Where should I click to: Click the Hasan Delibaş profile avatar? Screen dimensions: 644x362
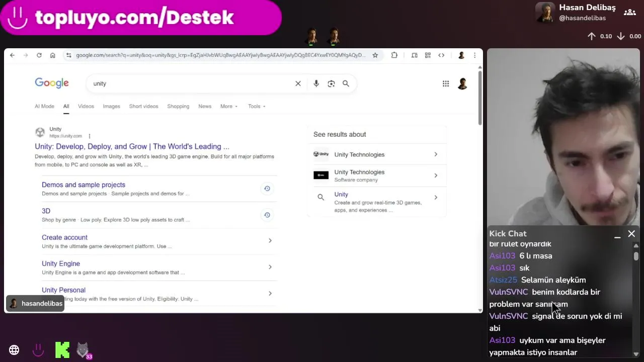(x=545, y=13)
